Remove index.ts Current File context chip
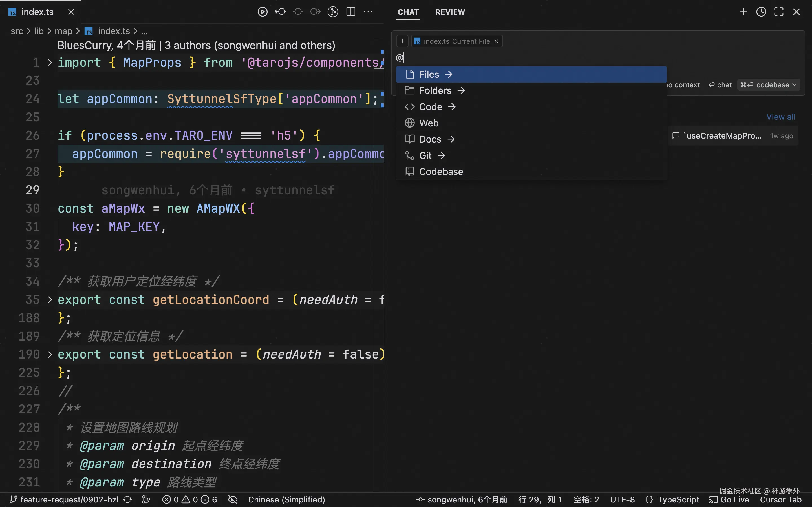This screenshot has width=812, height=507. tap(496, 41)
